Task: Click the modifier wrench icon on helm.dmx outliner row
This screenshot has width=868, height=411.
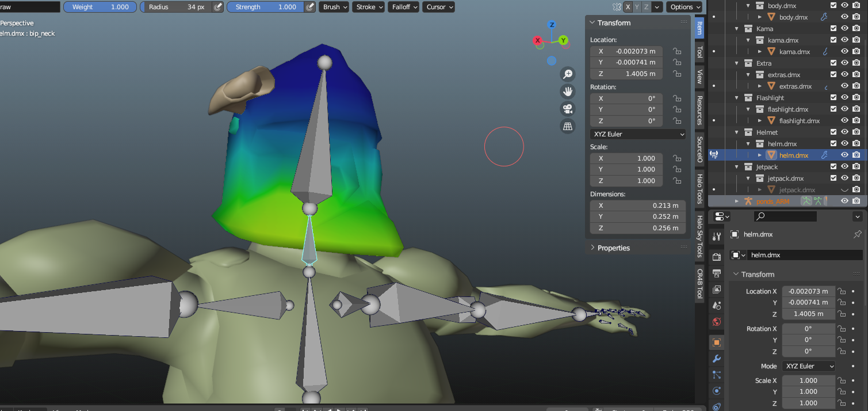Action: click(824, 155)
